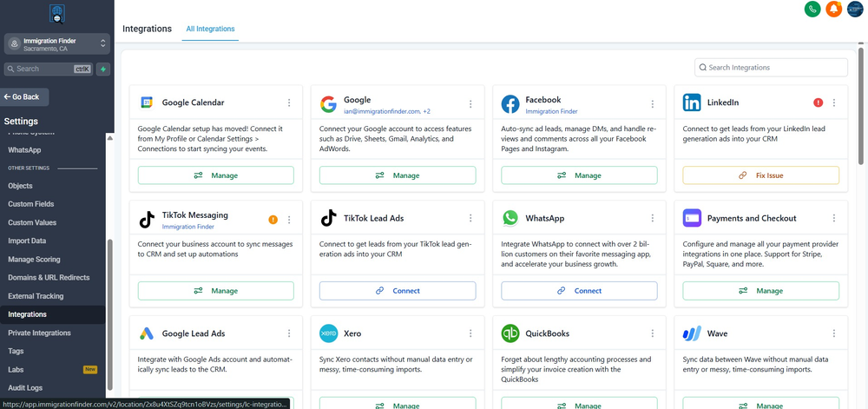Open Google card three-dot menu
Viewport: 868px width, 409px height.
[470, 104]
